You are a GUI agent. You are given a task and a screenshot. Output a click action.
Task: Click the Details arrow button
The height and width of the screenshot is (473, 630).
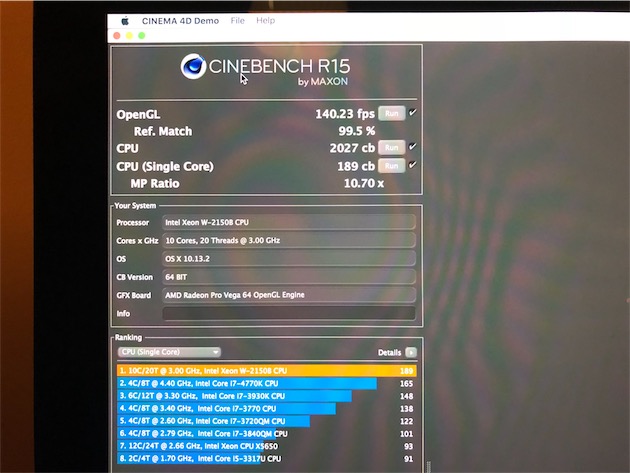(x=411, y=352)
